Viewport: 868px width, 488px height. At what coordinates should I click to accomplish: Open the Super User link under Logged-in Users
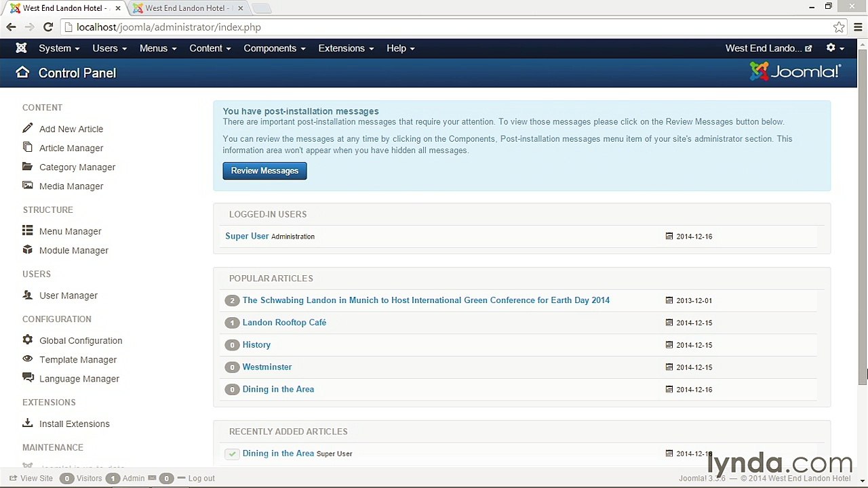coord(247,236)
